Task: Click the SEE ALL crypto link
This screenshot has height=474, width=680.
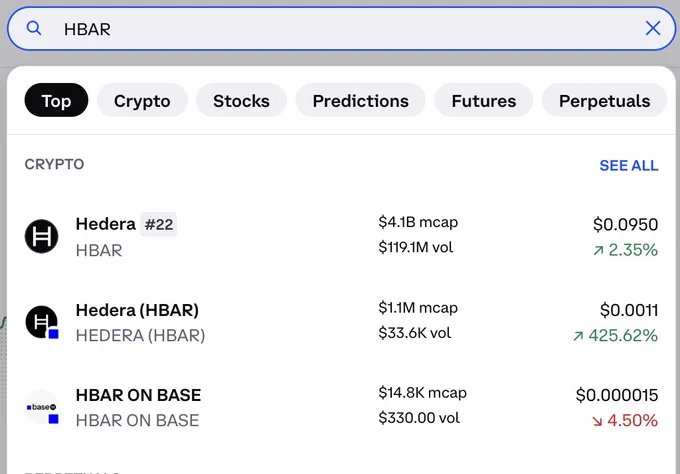Action: click(x=629, y=165)
